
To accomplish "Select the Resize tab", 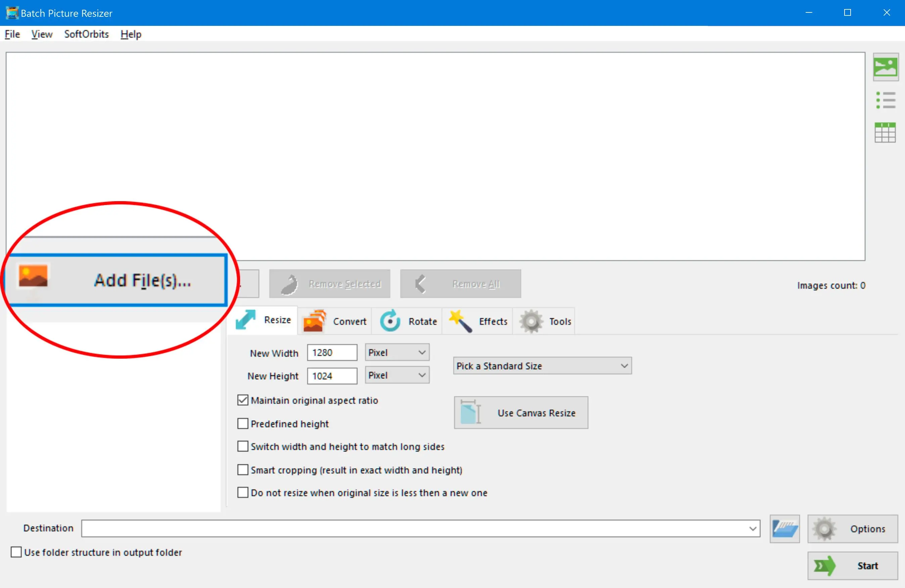I will (266, 321).
